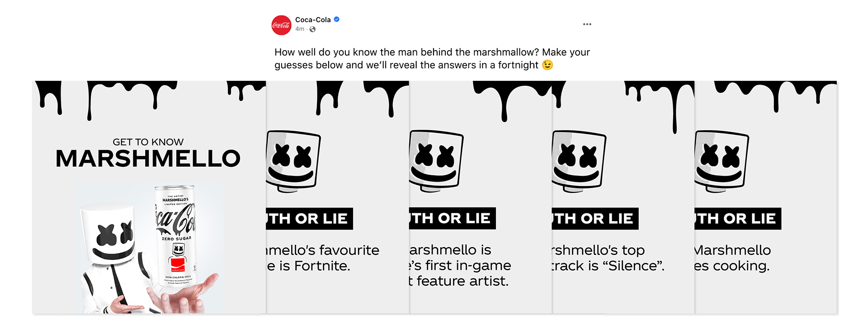This screenshot has height=325, width=868.
Task: Click the winking emoji in the caption
Action: [x=547, y=65]
